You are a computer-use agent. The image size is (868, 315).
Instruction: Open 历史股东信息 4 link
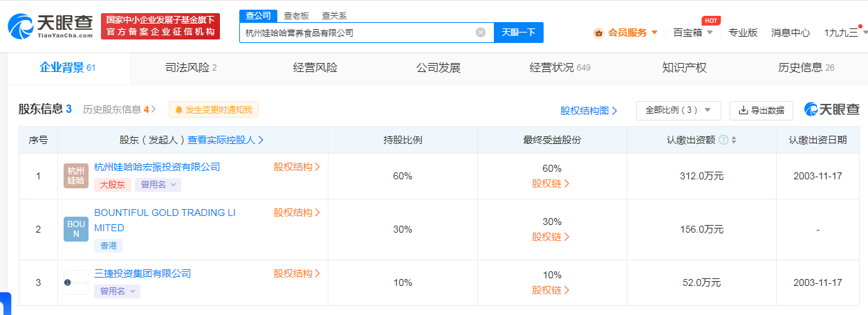120,109
